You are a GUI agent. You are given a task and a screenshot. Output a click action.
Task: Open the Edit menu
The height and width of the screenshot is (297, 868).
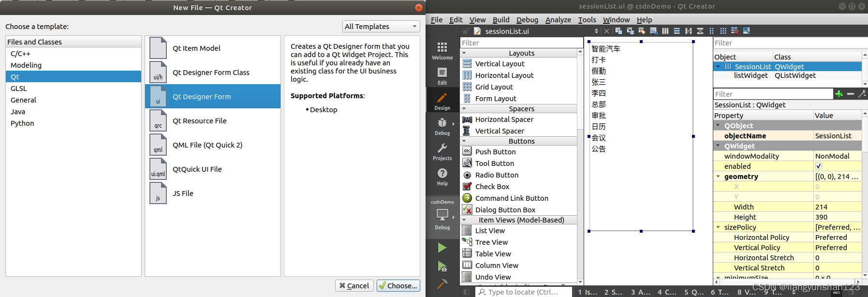tap(456, 20)
